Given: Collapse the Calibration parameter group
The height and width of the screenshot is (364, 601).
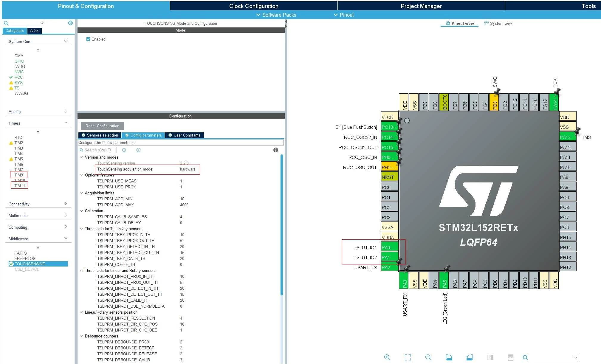Looking at the screenshot, I should [81, 211].
